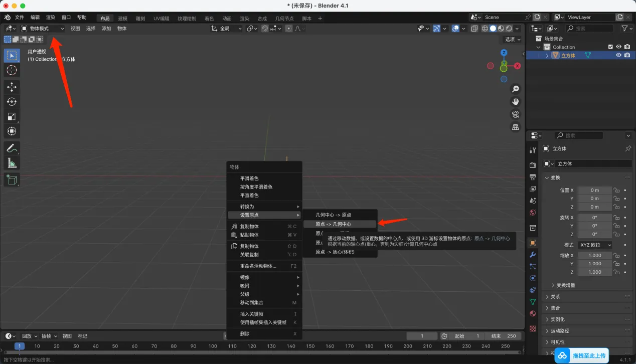This screenshot has width=636, height=364.
Task: Switch to the 建模 workspace tab
Action: pos(123,19)
